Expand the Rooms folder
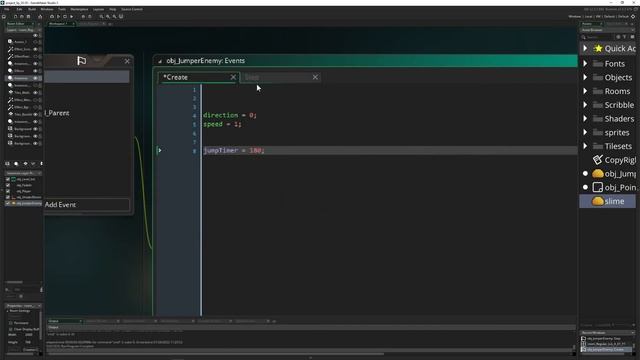 [585, 91]
